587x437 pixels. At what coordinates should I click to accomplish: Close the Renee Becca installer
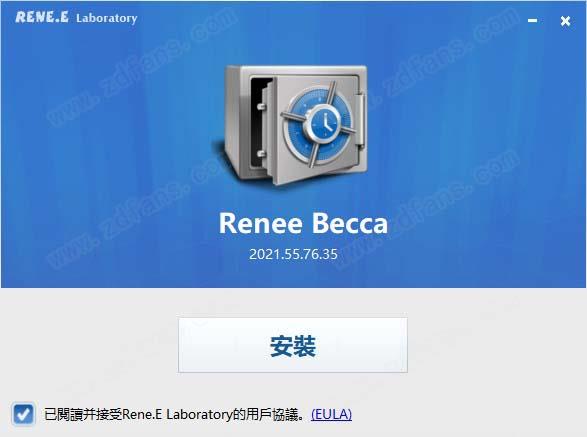pyautogui.click(x=565, y=21)
